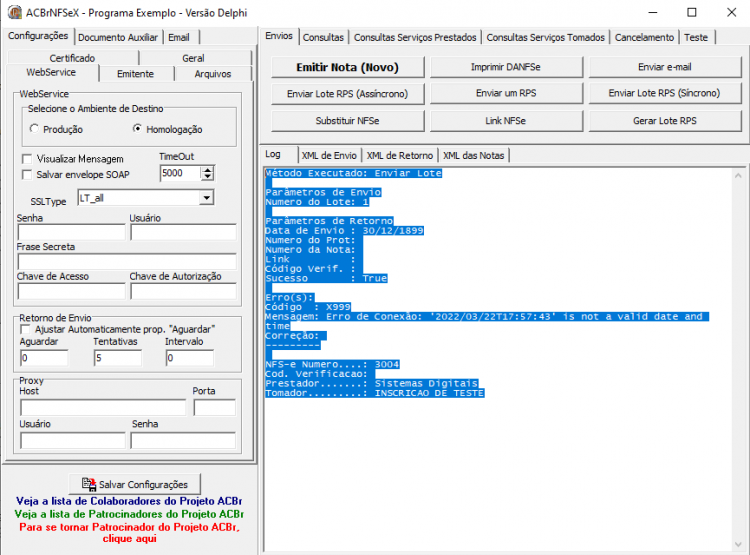Screen dimensions: 750x555
Task: Click the ACBrNFSeX application icon in title bar
Action: (x=15, y=12)
